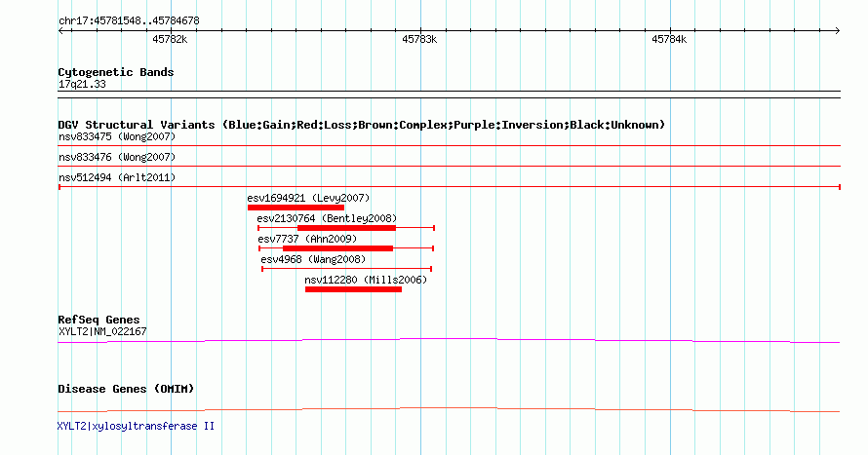Click the 45782k ruler tick label
This screenshot has width=868, height=455.
170,39
